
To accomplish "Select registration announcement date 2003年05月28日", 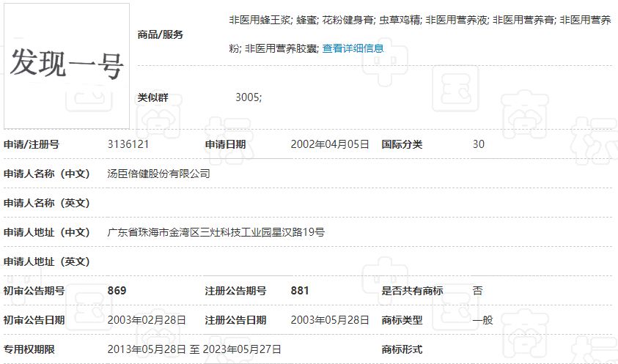I will click(330, 320).
